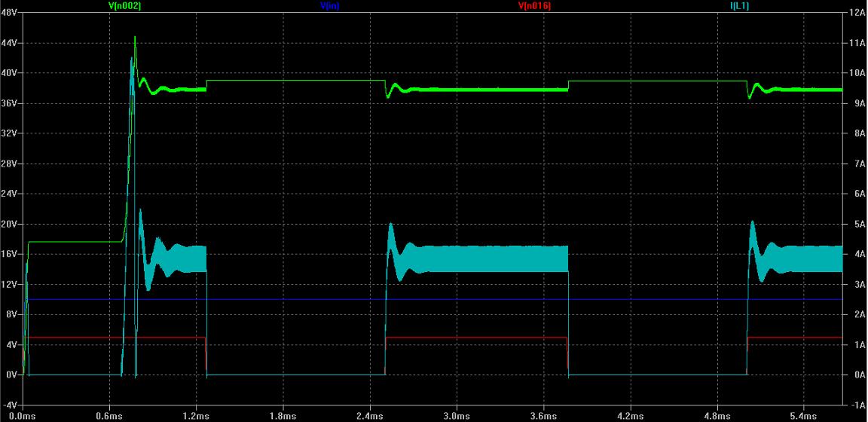868x422 pixels.
Task: Select the blue V(in) trace label
Action: pos(329,5)
